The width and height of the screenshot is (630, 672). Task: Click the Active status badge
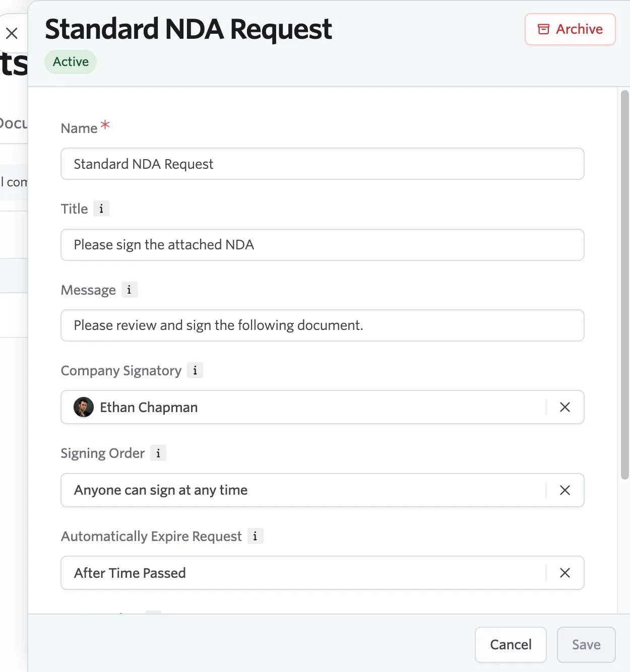tap(71, 61)
